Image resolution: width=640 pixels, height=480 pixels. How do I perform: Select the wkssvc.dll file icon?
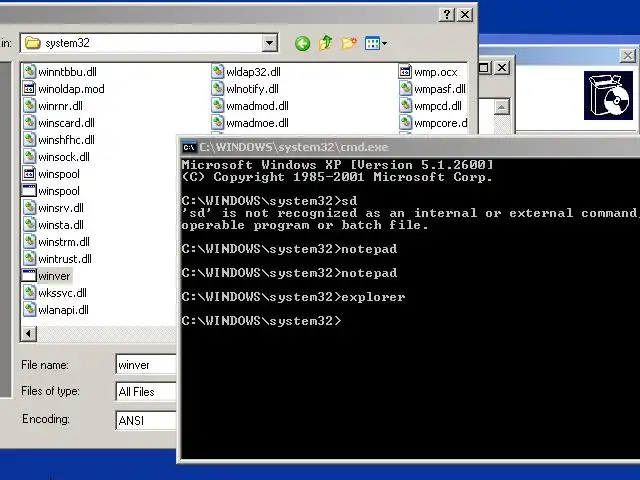29,293
